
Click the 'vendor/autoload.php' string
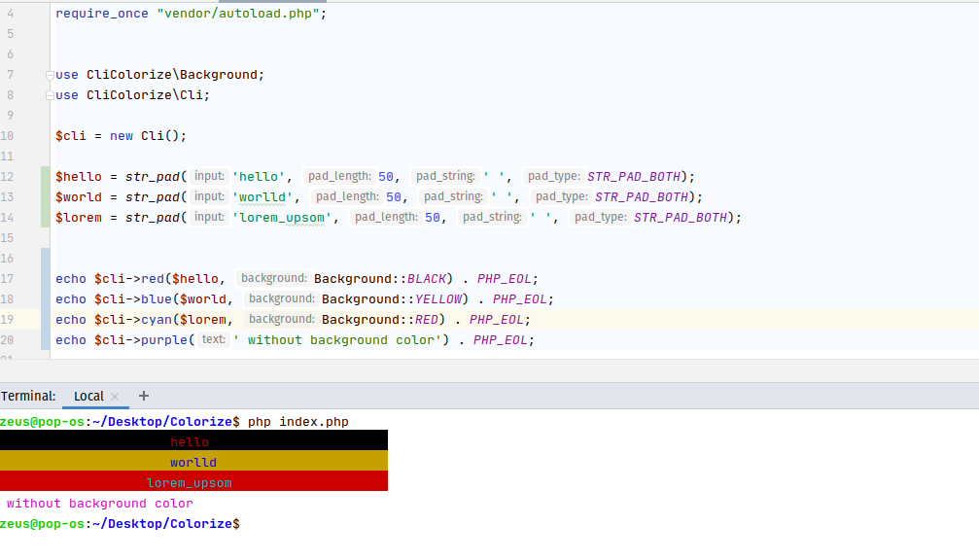(238, 13)
